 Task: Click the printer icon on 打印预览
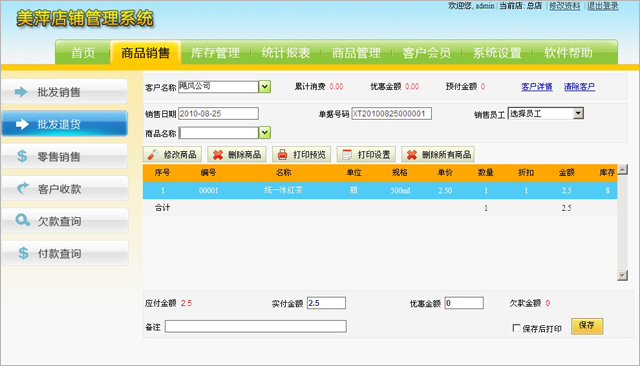(x=282, y=155)
